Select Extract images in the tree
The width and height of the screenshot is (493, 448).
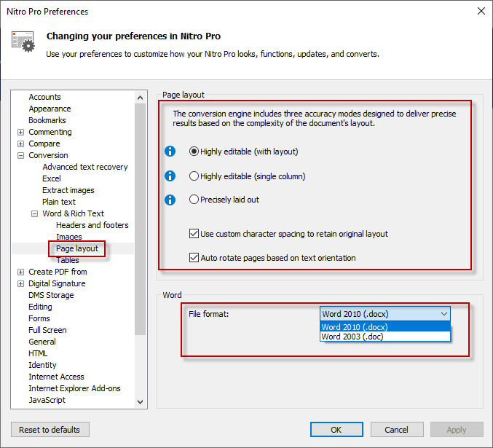click(68, 190)
